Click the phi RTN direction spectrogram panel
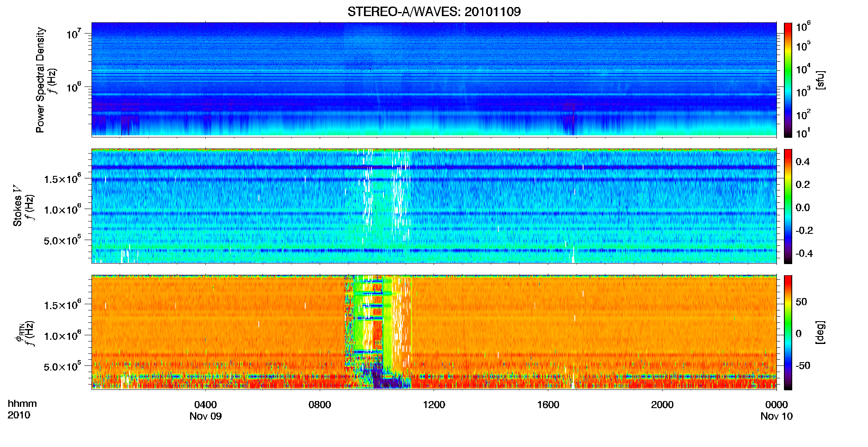 pos(434,332)
